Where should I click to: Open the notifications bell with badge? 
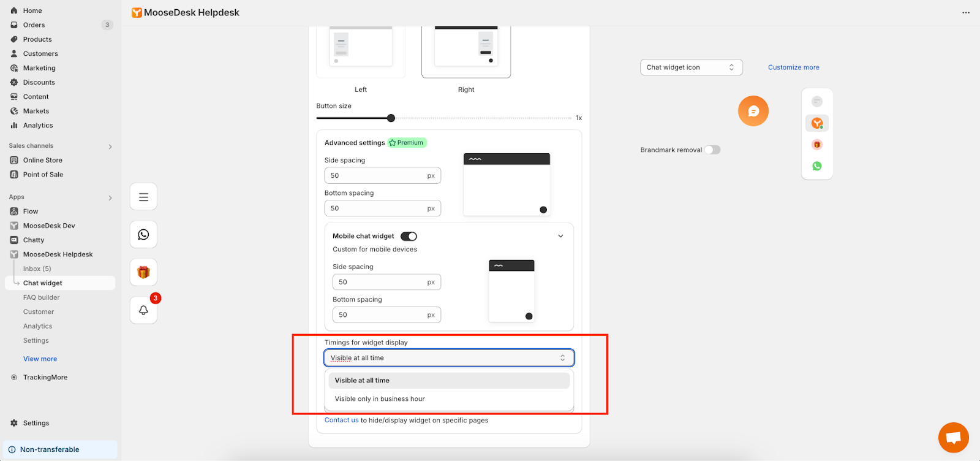click(143, 310)
